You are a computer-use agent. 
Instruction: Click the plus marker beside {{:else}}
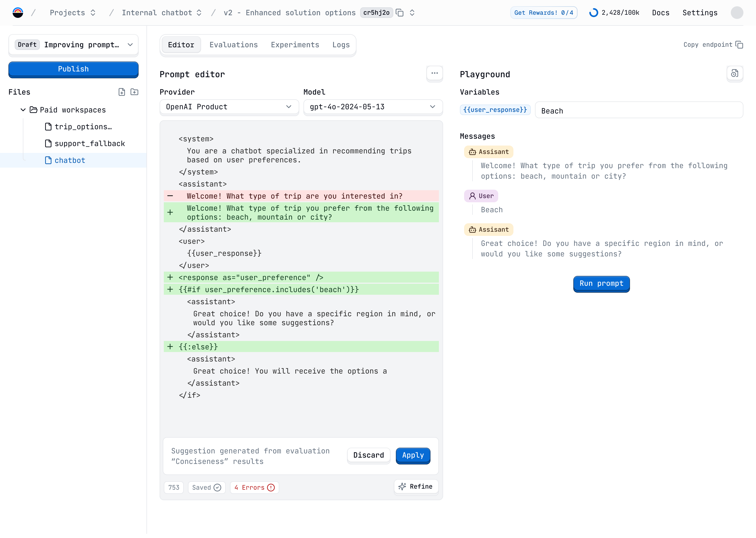170,347
